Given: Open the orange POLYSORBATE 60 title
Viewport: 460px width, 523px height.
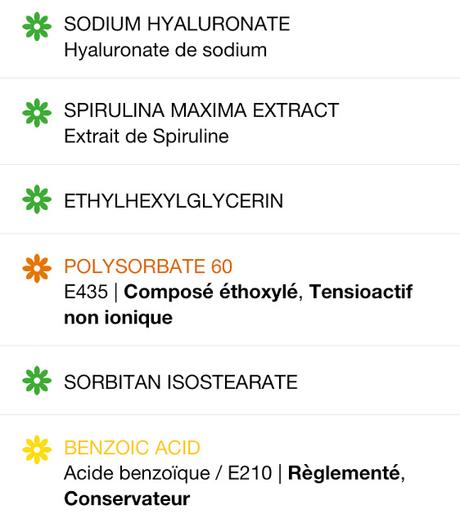Looking at the screenshot, I should (148, 267).
